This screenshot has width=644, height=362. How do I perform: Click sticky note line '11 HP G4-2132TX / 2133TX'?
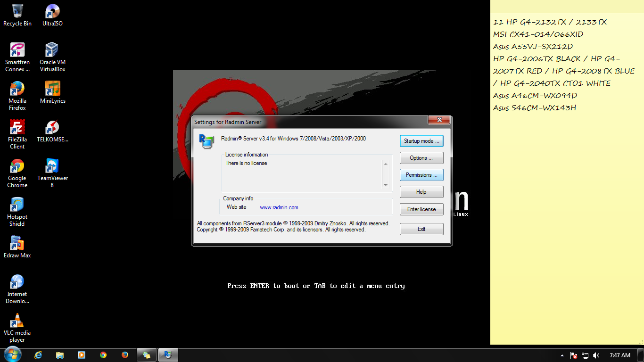point(550,22)
